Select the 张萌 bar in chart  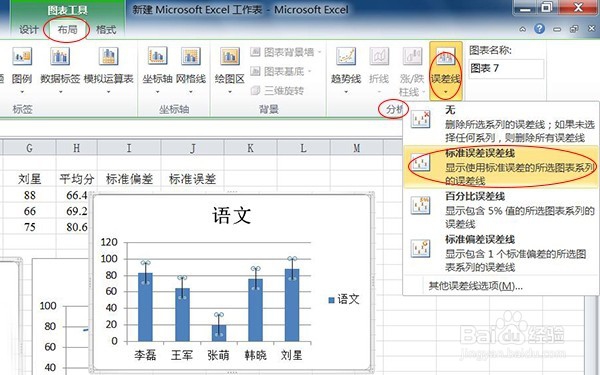(219, 333)
